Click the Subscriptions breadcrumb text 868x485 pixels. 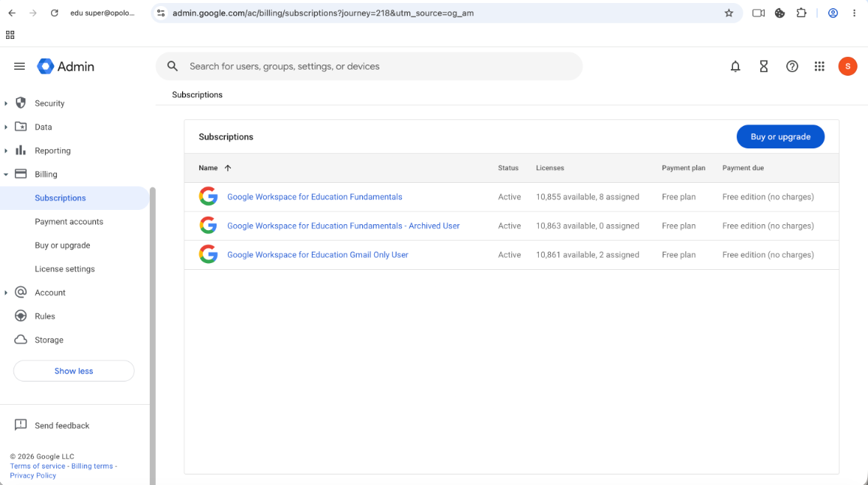[197, 94]
